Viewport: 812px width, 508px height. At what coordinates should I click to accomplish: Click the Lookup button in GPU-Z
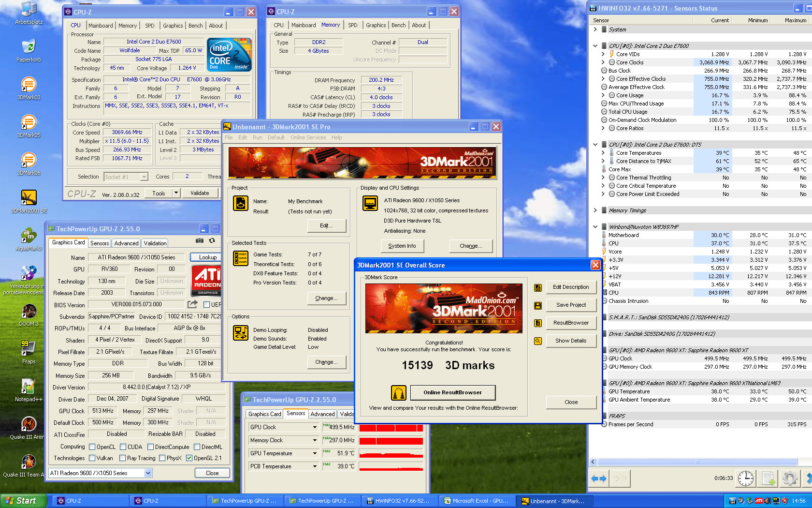click(x=207, y=257)
